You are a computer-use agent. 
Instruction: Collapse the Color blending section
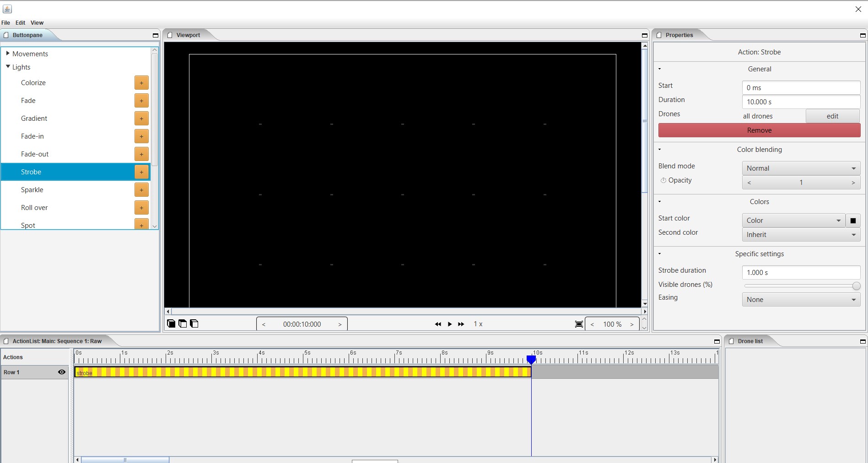[x=659, y=150]
